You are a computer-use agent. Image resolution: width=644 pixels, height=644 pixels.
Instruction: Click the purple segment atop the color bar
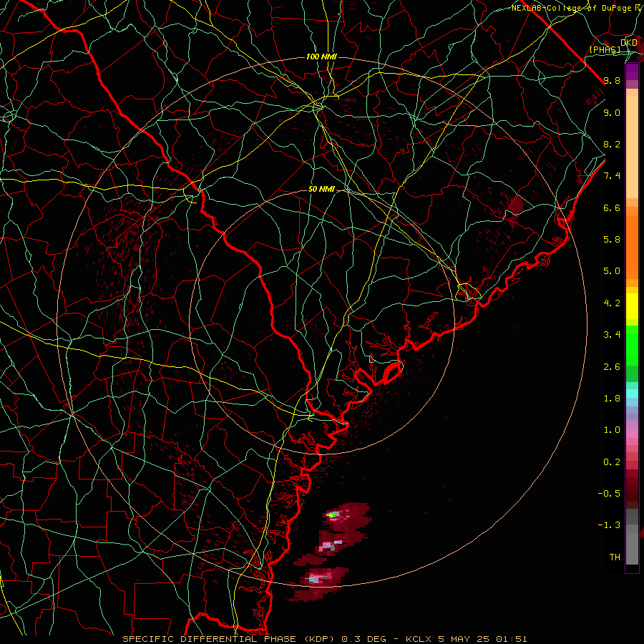click(x=632, y=72)
